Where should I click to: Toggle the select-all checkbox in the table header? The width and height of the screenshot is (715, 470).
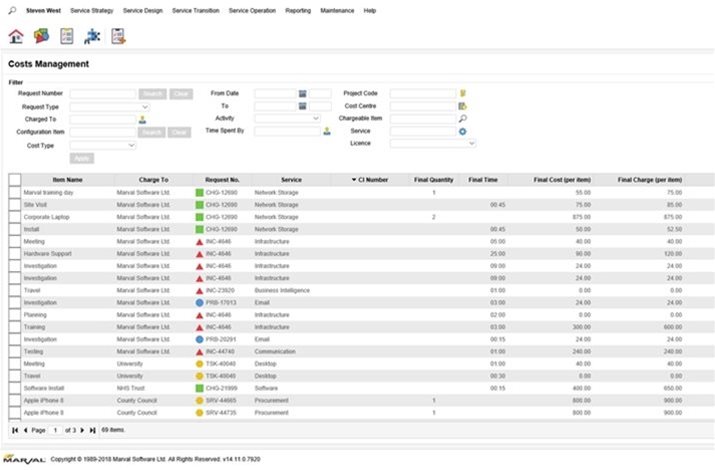click(x=15, y=180)
